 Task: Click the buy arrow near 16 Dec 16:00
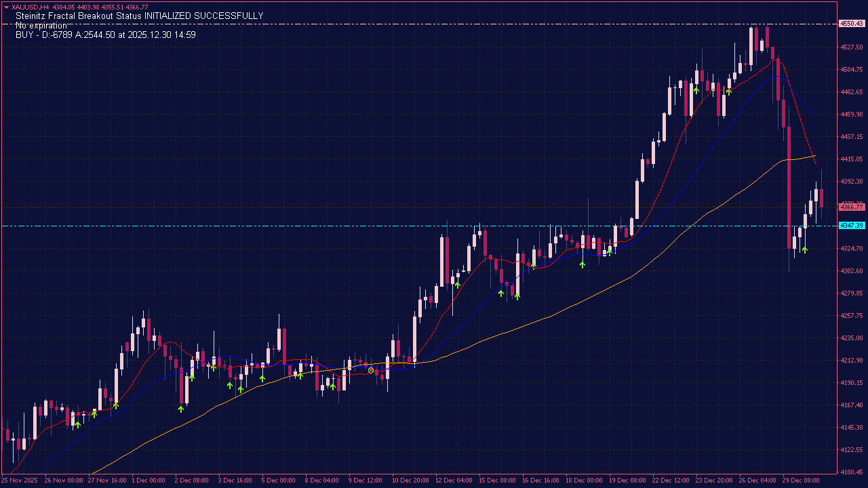(x=533, y=264)
